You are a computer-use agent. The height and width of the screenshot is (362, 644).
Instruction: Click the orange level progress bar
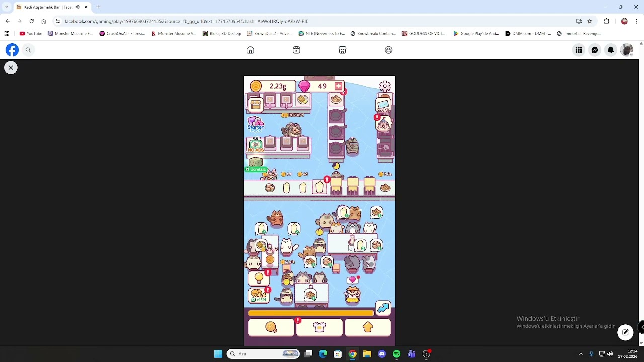(311, 313)
